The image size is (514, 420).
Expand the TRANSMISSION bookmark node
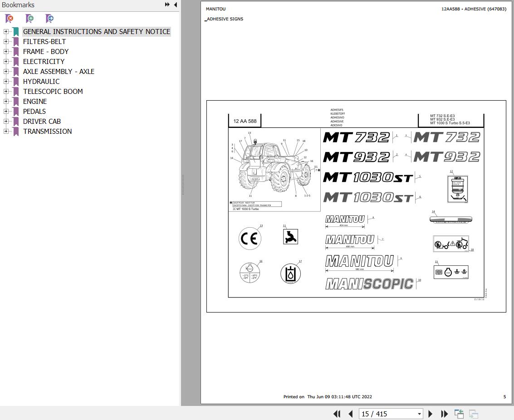point(6,132)
